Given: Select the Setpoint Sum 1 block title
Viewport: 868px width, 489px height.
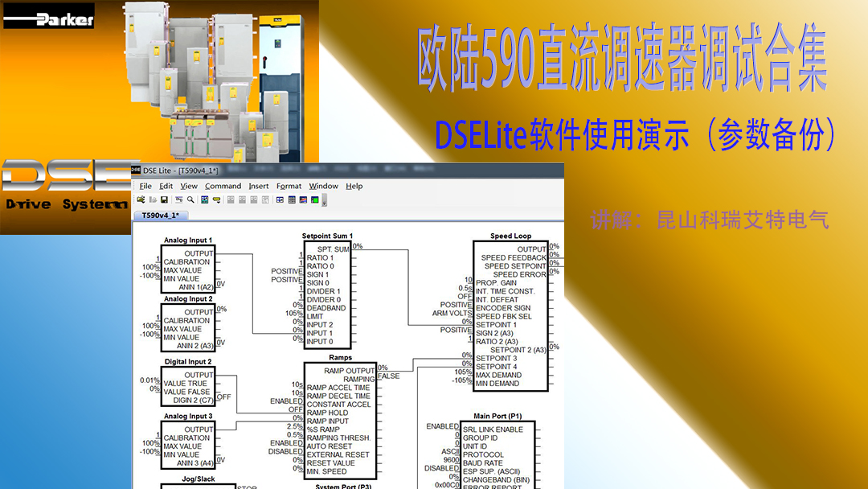Looking at the screenshot, I should (x=327, y=236).
